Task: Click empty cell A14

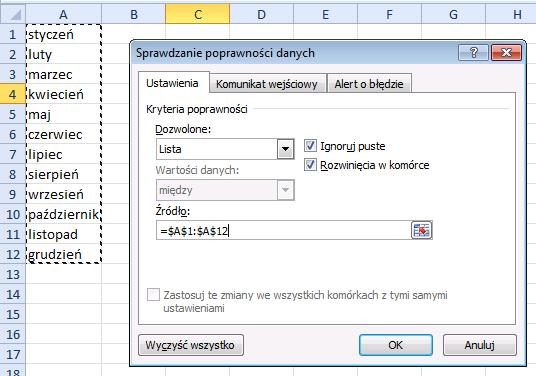Action: pyautogui.click(x=64, y=294)
